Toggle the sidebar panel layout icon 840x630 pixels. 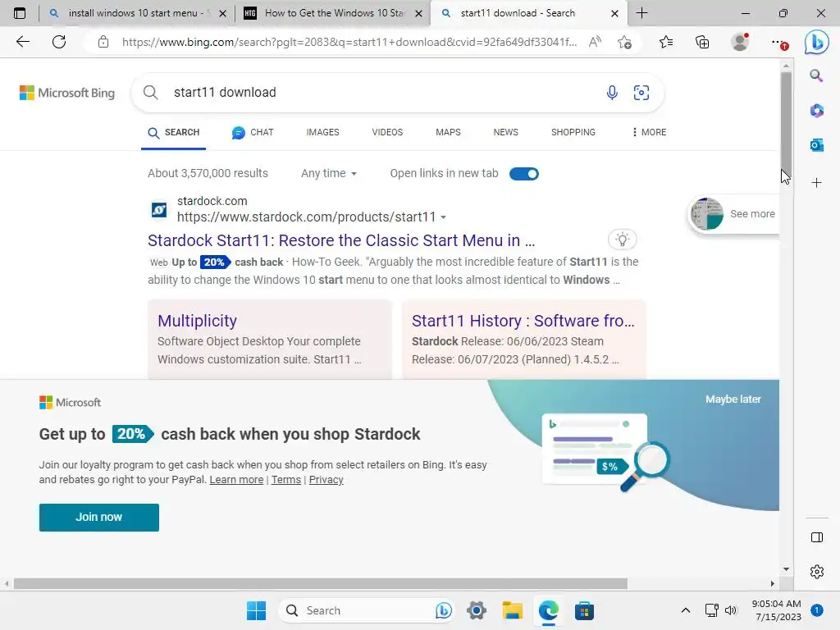[x=817, y=537]
